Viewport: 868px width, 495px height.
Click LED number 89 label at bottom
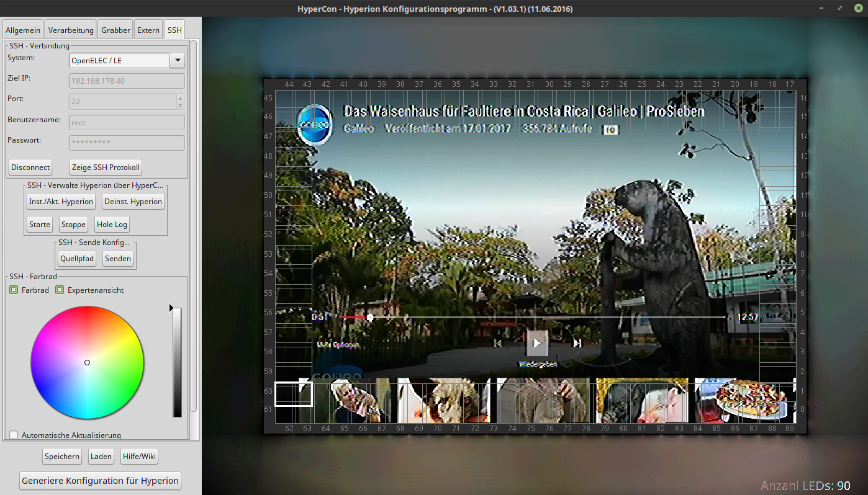(x=790, y=428)
